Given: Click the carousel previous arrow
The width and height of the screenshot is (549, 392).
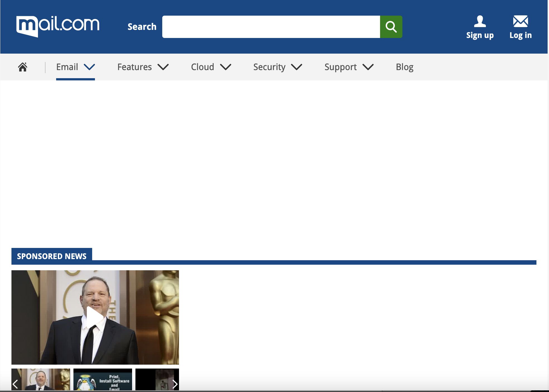Looking at the screenshot, I should click(x=15, y=384).
